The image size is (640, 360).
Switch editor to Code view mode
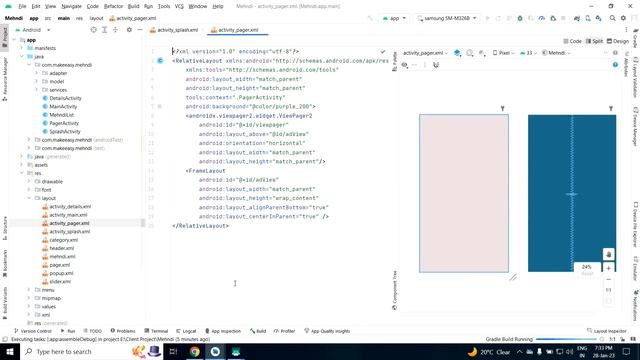572,41
